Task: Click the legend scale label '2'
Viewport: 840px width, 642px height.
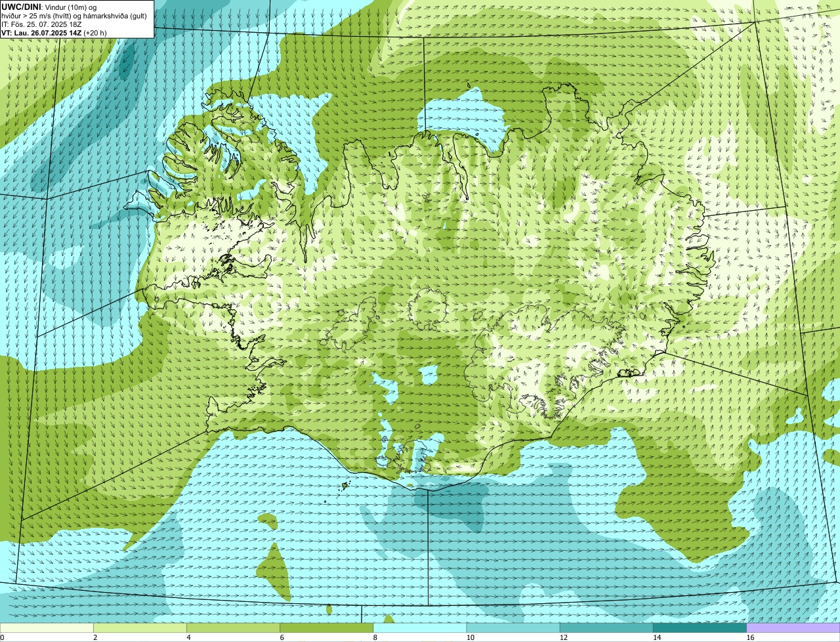Action: (x=95, y=637)
